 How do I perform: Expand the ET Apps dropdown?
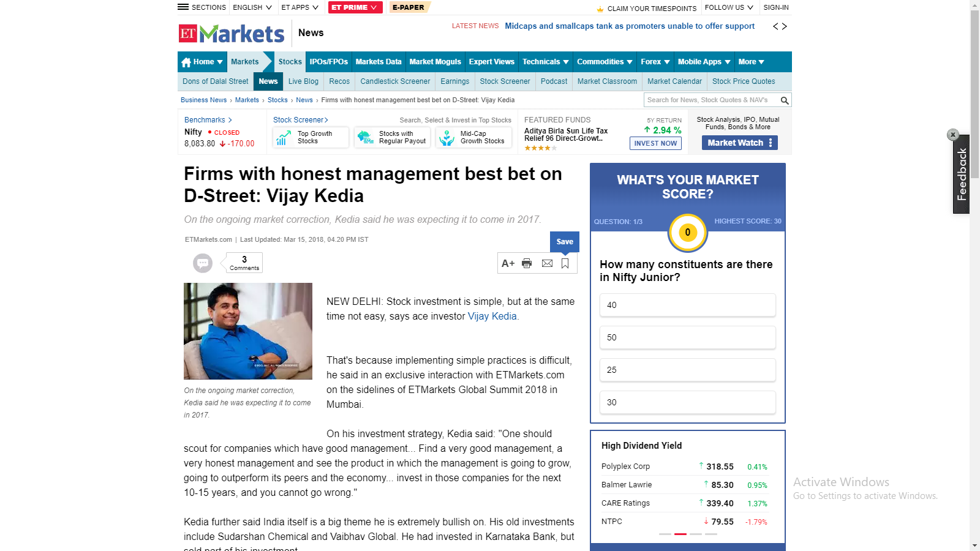point(300,7)
